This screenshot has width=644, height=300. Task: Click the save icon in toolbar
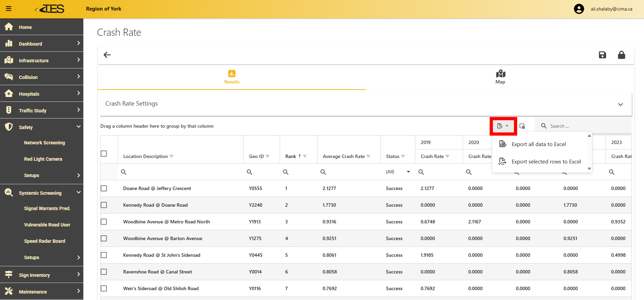pos(602,55)
